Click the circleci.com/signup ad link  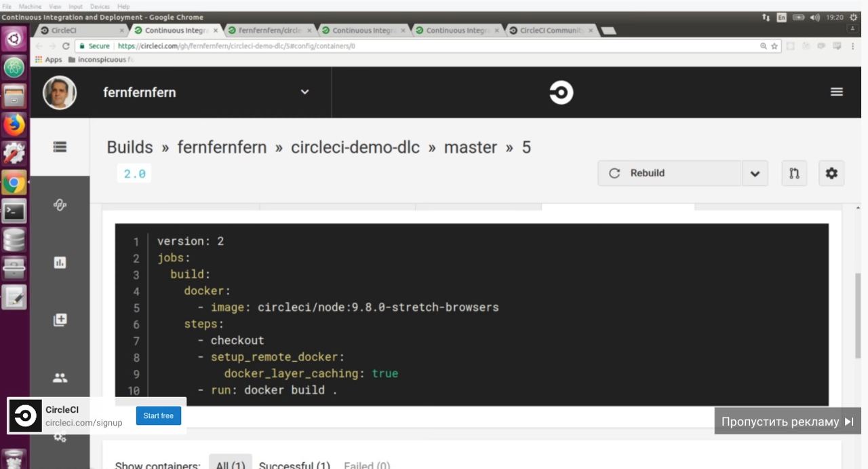click(84, 423)
